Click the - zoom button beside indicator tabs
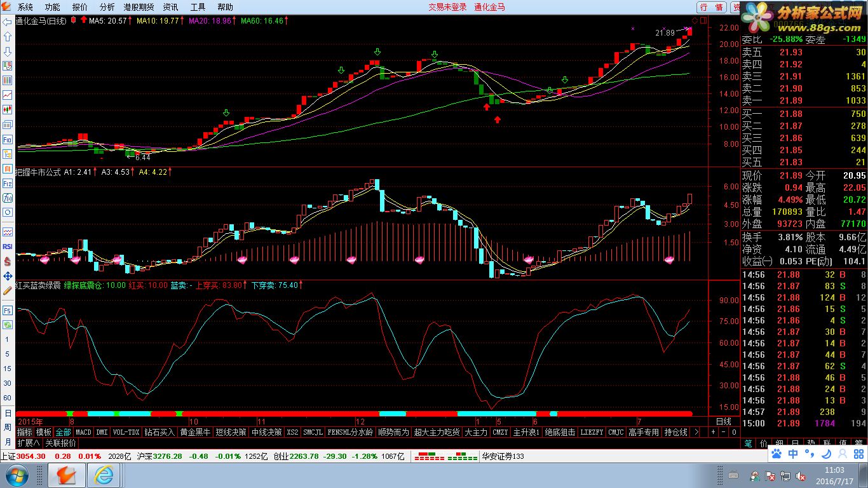The image size is (868, 488). pyautogui.click(x=723, y=432)
